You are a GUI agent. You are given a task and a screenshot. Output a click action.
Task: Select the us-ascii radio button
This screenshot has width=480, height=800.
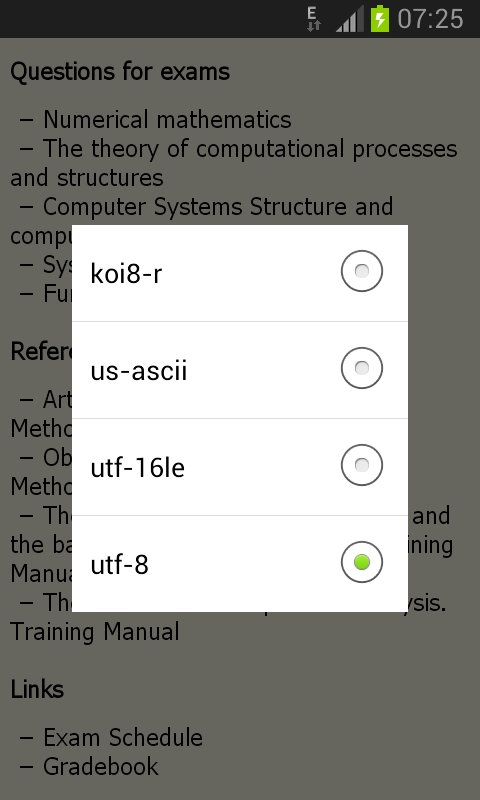pyautogui.click(x=362, y=368)
